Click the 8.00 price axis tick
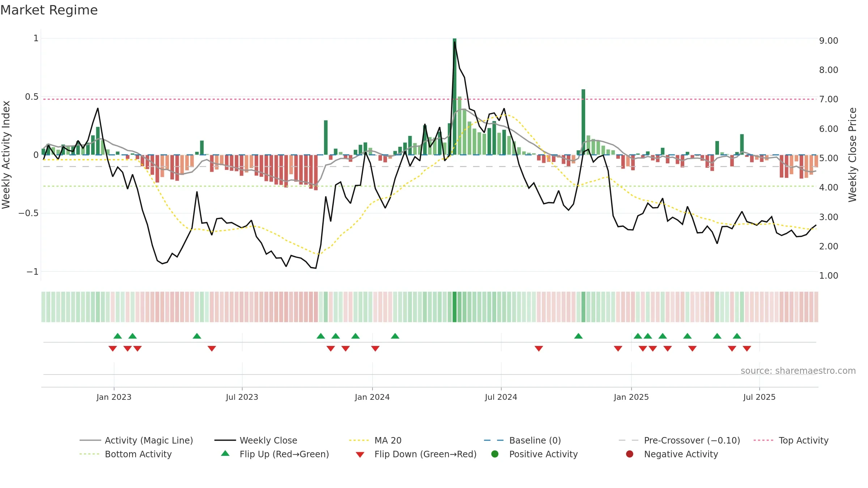This screenshot has height=488, width=868. [x=829, y=70]
